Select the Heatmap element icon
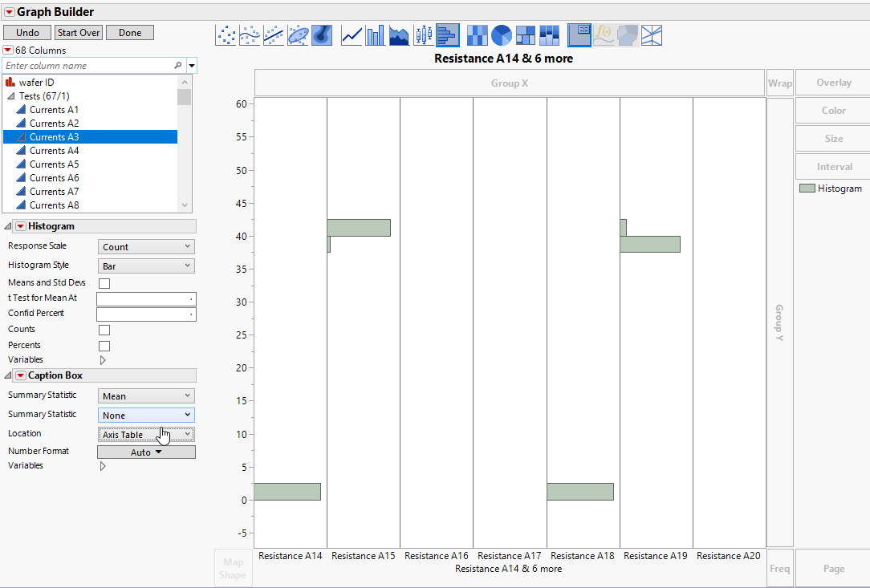 [476, 34]
